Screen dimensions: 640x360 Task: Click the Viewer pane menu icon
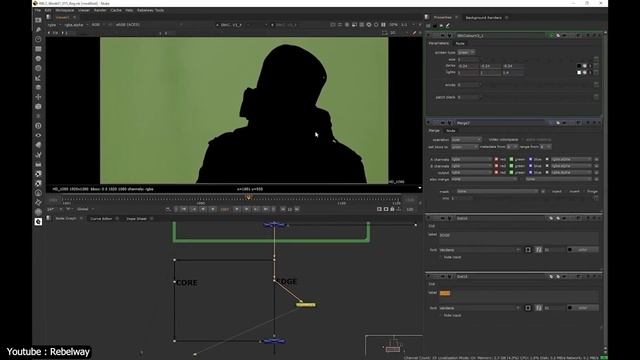coord(49,17)
